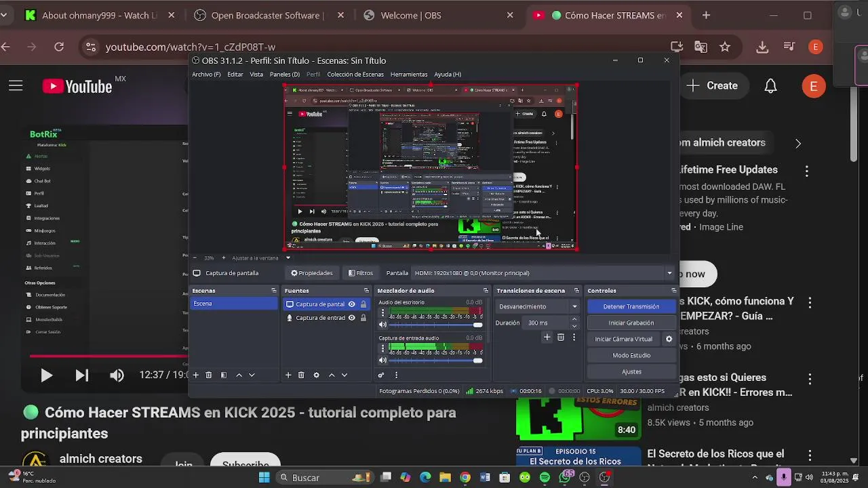Decrease transition Duración with down arrow
868x488 pixels.
pyautogui.click(x=574, y=326)
